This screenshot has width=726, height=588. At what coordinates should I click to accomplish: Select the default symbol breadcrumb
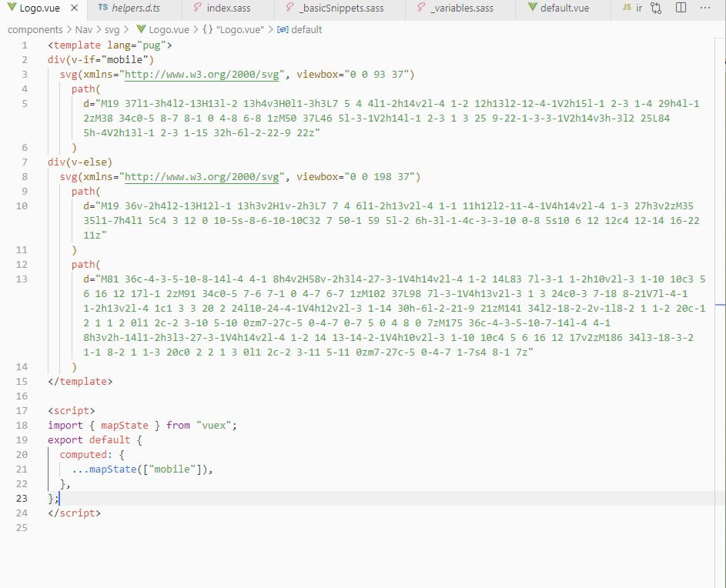306,30
